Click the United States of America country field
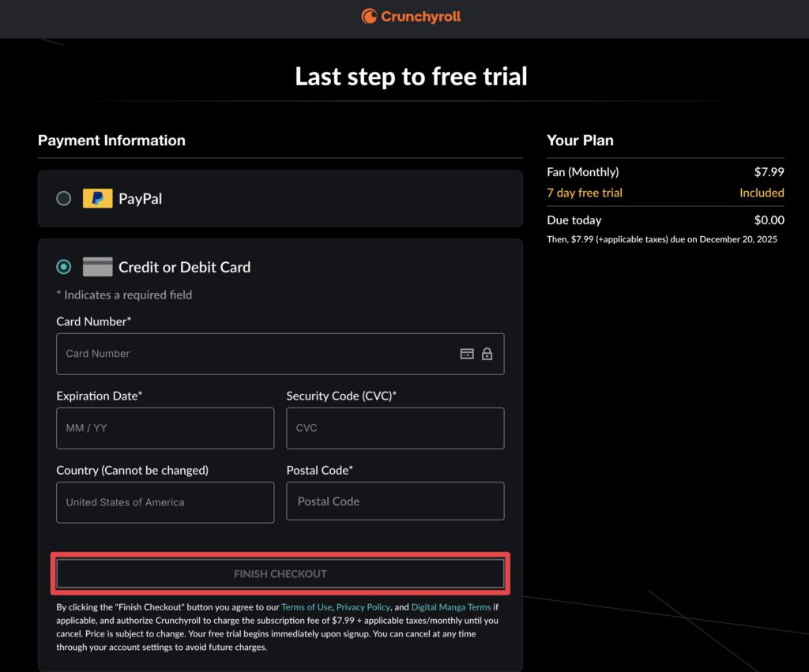Screen dimensions: 809x672 pyautogui.click(x=165, y=502)
